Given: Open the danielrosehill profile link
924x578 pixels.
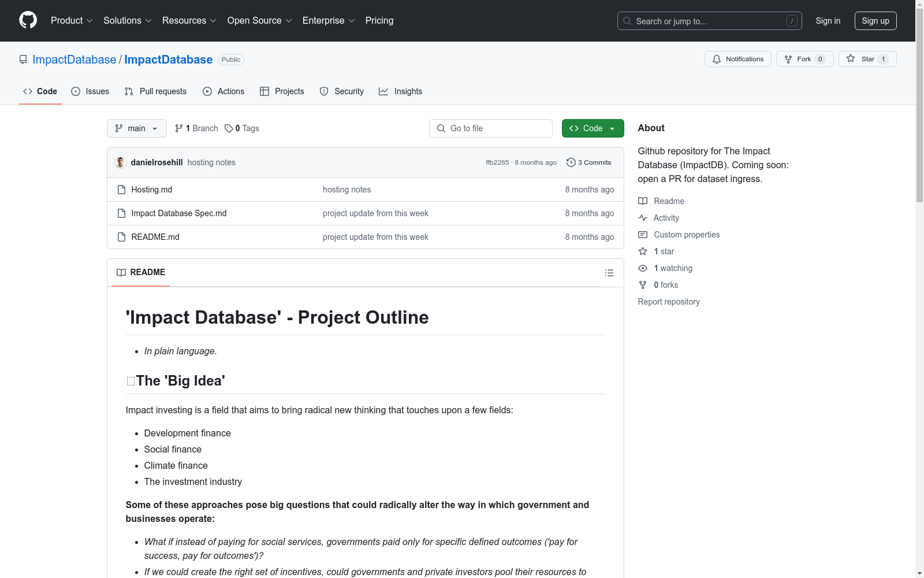Looking at the screenshot, I should click(157, 162).
